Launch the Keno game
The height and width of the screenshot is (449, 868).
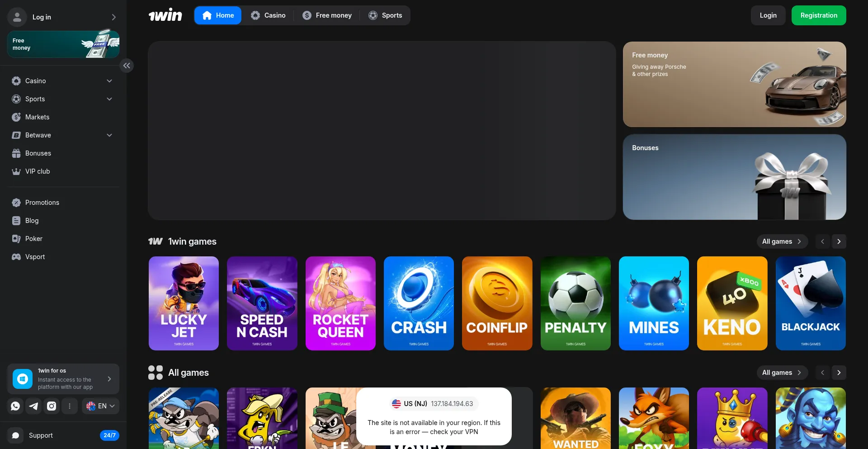(732, 303)
